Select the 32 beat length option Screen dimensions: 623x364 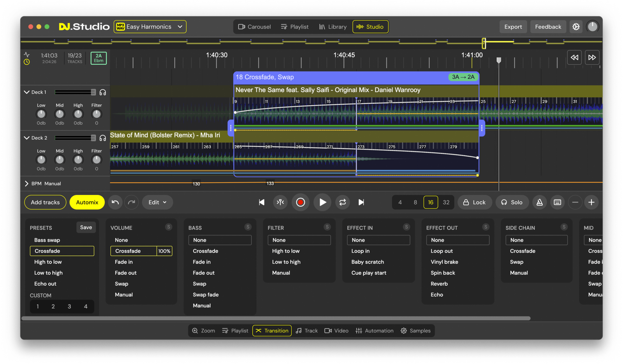tap(446, 202)
